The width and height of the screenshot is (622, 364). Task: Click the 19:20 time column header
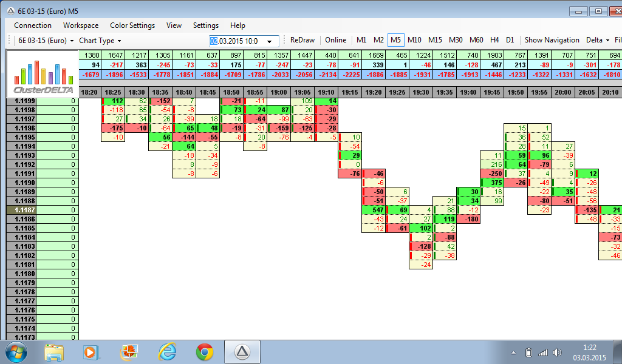tap(374, 92)
